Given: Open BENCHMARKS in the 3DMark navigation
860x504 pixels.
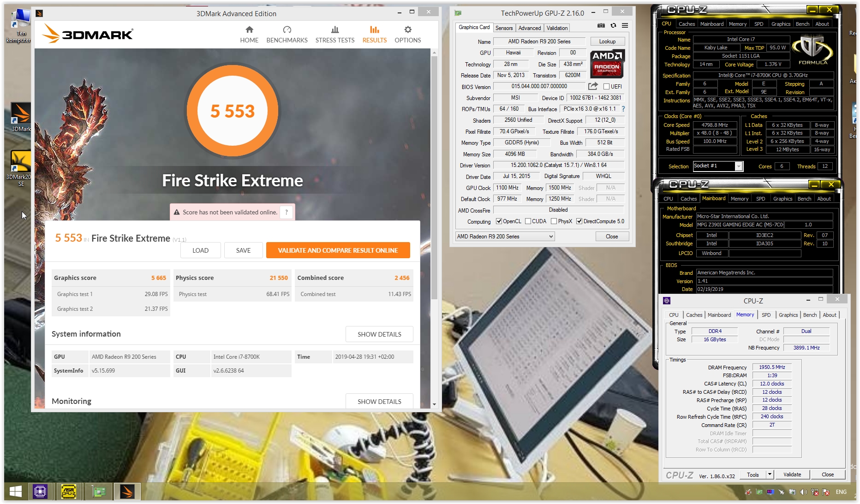Looking at the screenshot, I should [x=287, y=35].
